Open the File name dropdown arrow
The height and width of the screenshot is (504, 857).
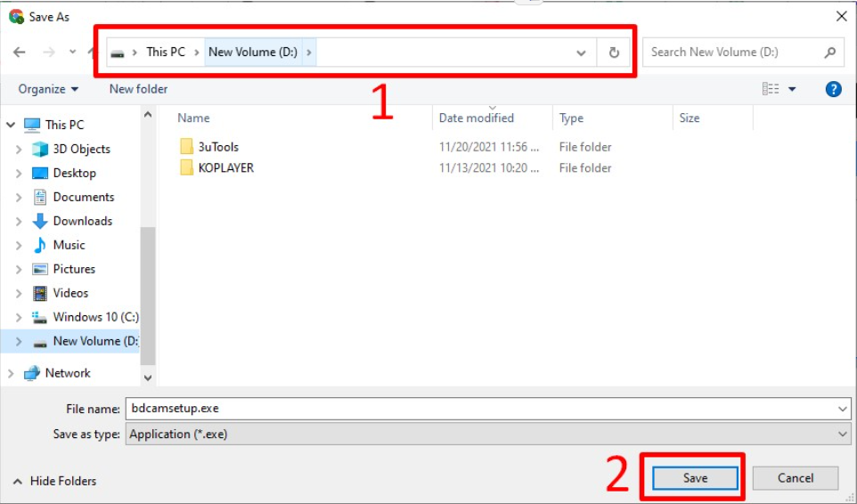[x=842, y=409]
